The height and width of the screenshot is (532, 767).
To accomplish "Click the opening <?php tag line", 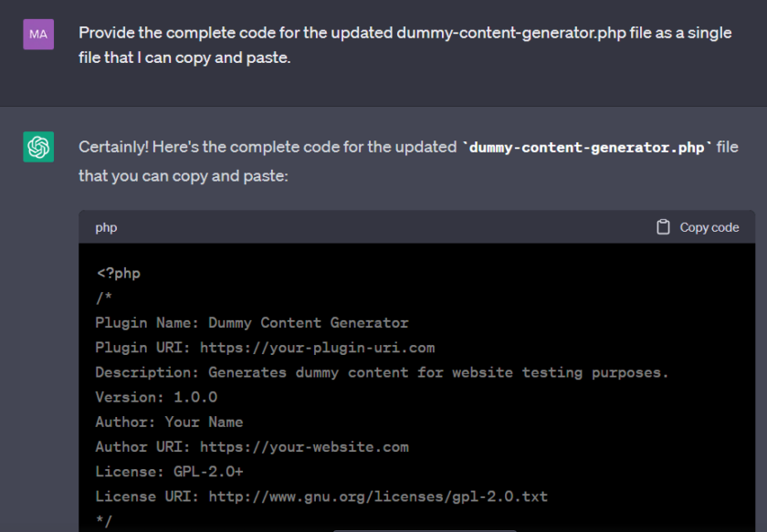I will coord(118,273).
